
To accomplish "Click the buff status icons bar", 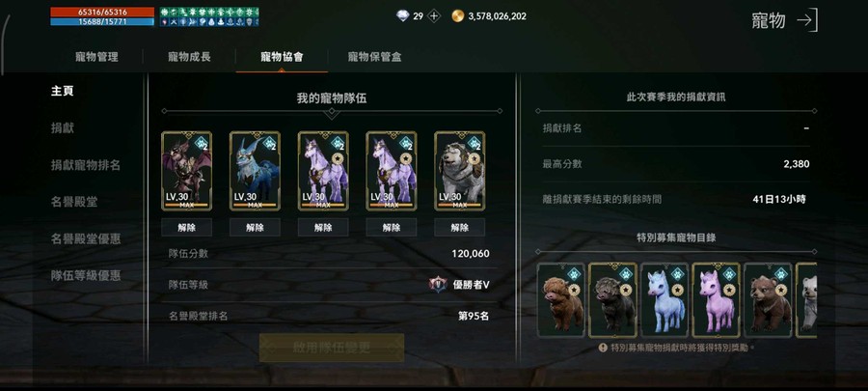I will click(x=209, y=16).
